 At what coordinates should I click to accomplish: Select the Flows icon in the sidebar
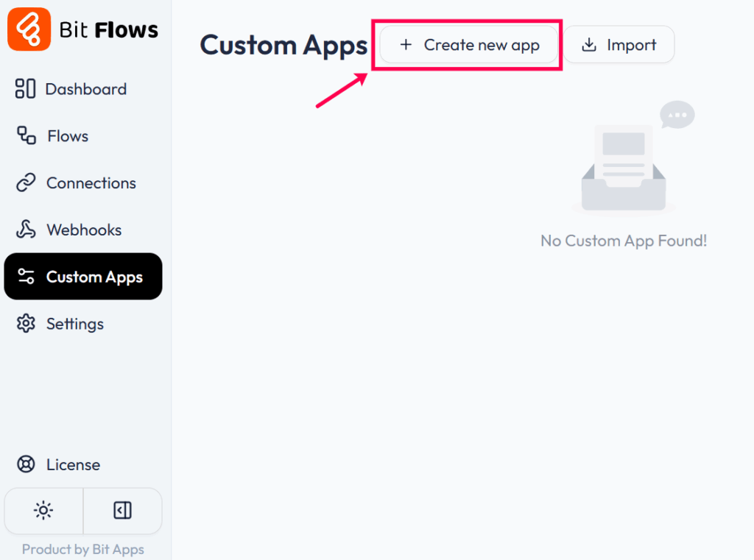[x=25, y=135]
